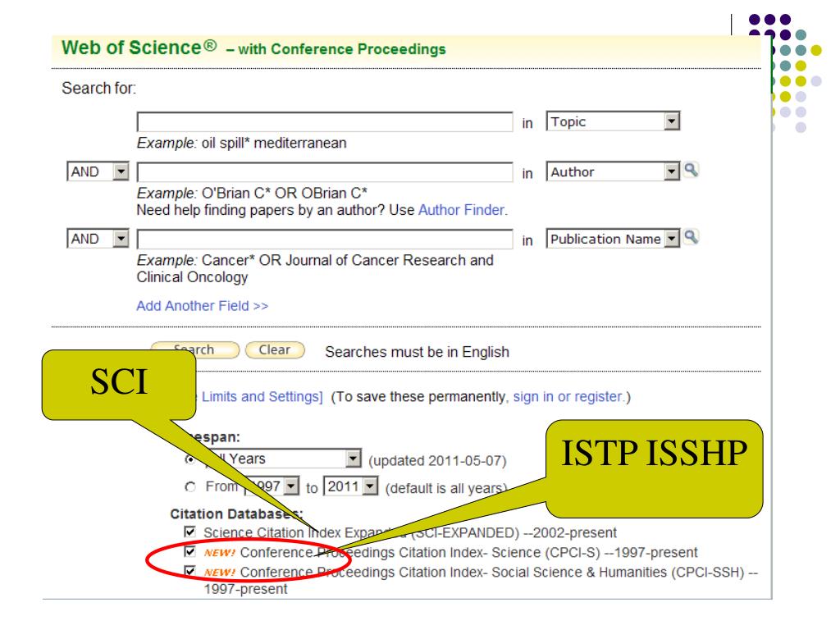Focus the Topic search input box
Screen dimensions: 840x630
tap(325, 121)
